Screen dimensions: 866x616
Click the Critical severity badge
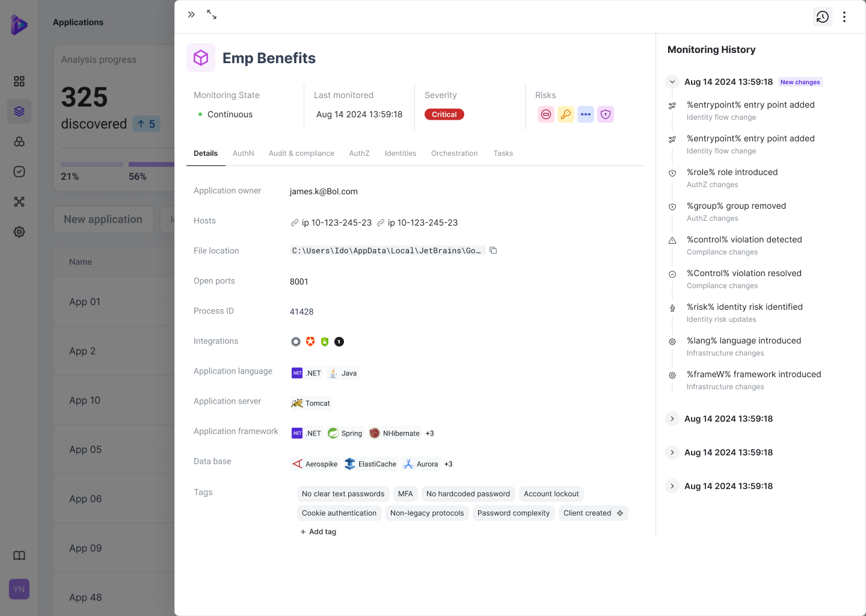(444, 114)
